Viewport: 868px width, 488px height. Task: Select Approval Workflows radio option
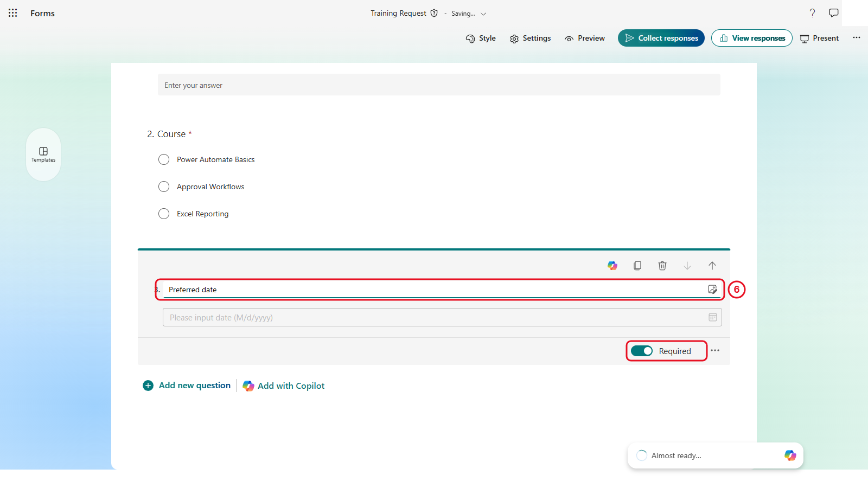(164, 187)
